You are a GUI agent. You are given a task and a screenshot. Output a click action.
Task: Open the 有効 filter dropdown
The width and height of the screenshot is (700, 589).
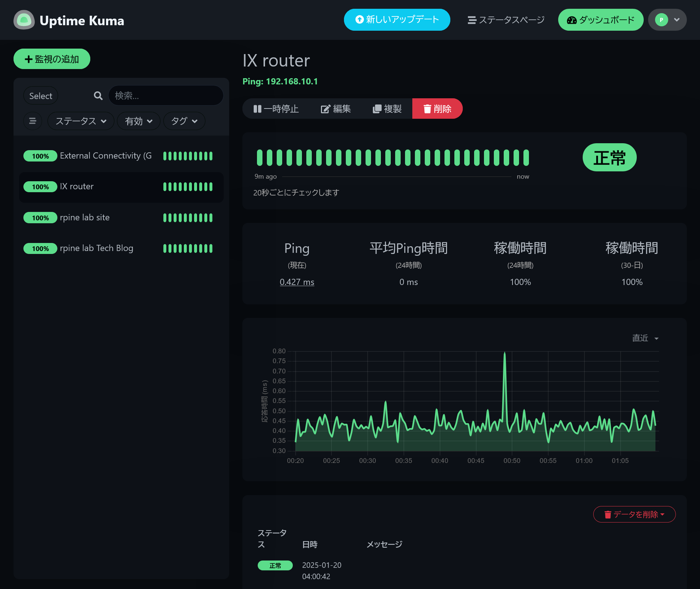pos(139,121)
